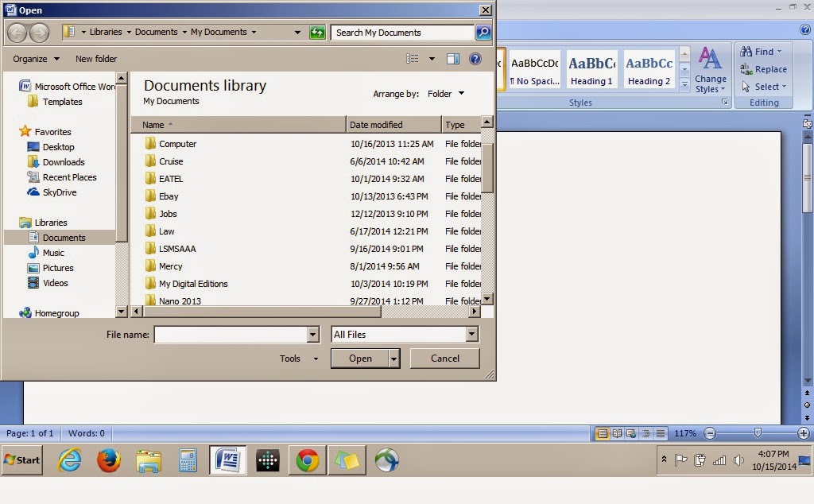Apply No Spacing style
This screenshot has height=504, width=814.
point(535,69)
